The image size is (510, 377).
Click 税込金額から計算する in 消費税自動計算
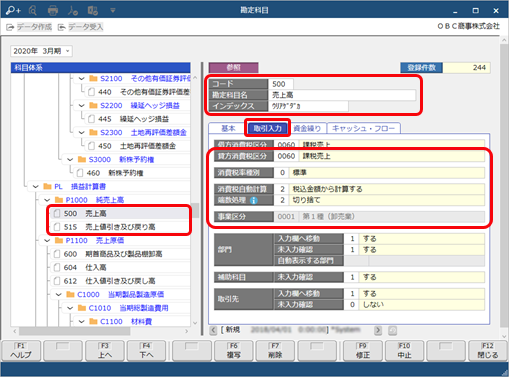pos(387,189)
